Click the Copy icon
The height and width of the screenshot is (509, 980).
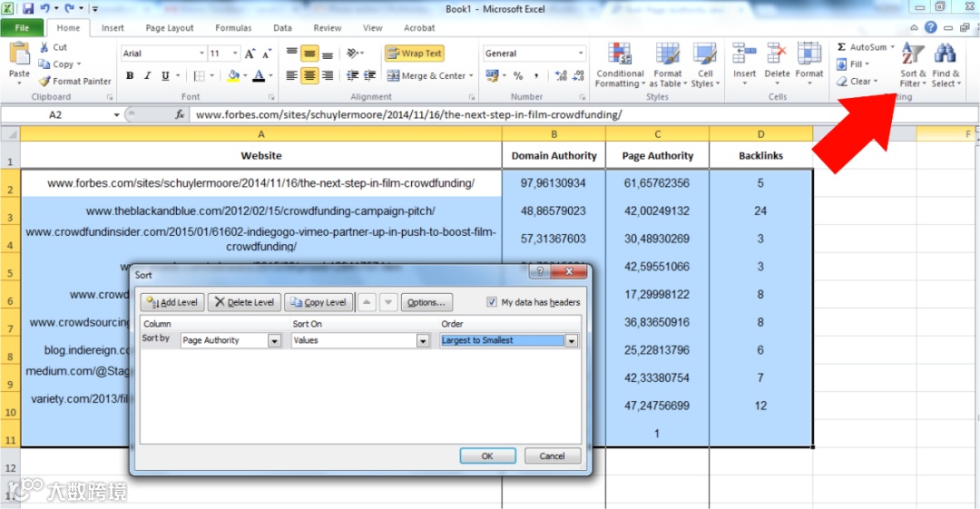tap(44, 64)
